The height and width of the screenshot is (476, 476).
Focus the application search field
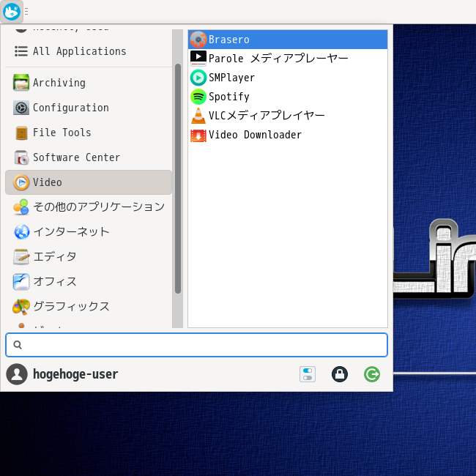coord(196,345)
